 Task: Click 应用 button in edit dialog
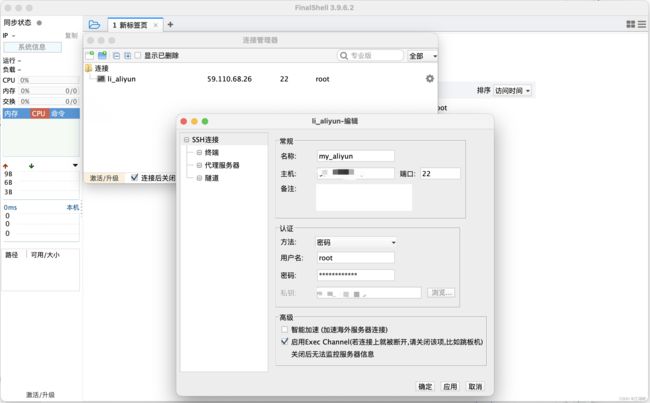(x=450, y=386)
